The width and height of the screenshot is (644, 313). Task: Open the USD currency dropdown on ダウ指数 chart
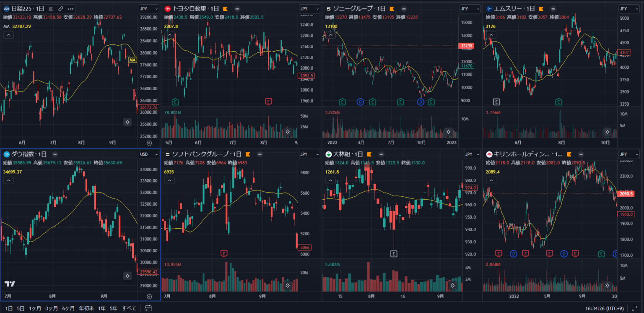click(149, 154)
